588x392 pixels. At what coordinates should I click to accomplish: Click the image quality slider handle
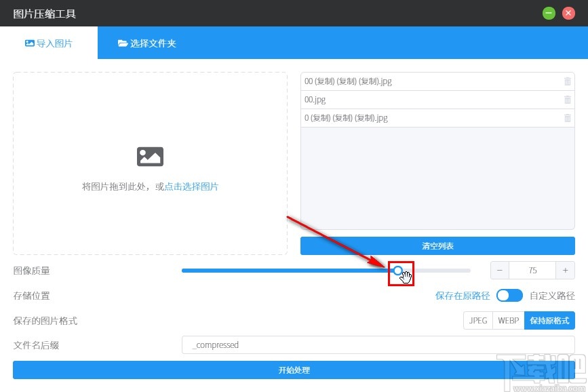point(397,270)
